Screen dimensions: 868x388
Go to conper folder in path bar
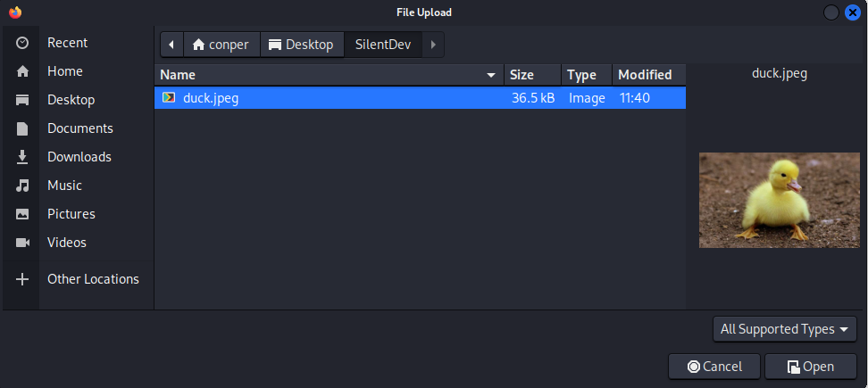221,45
